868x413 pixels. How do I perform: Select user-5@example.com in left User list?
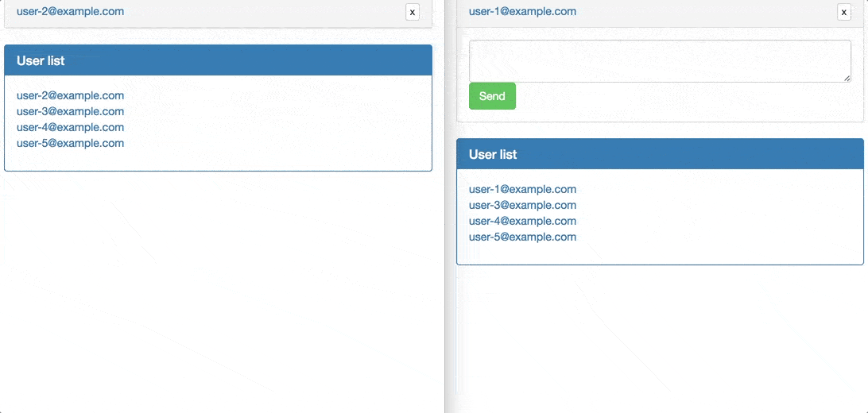click(x=70, y=144)
